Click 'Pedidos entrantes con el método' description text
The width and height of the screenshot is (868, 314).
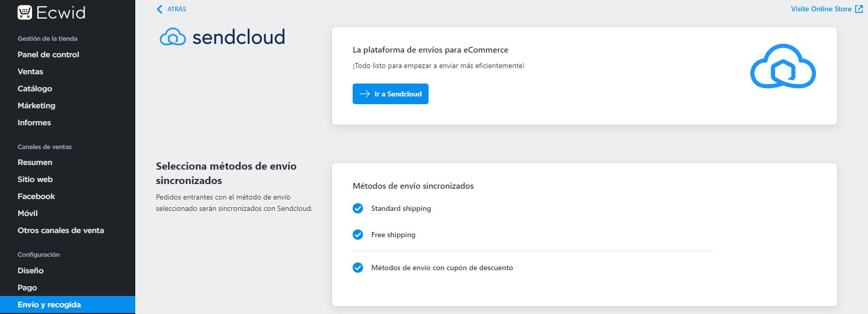click(x=234, y=203)
